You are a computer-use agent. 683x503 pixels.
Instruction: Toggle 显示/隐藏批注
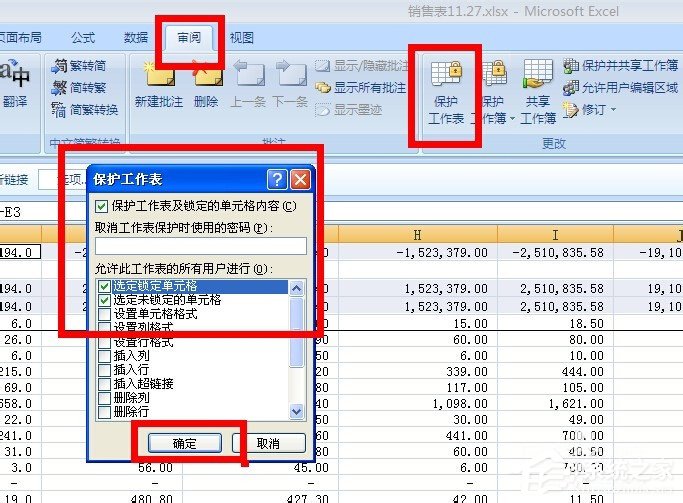[362, 66]
